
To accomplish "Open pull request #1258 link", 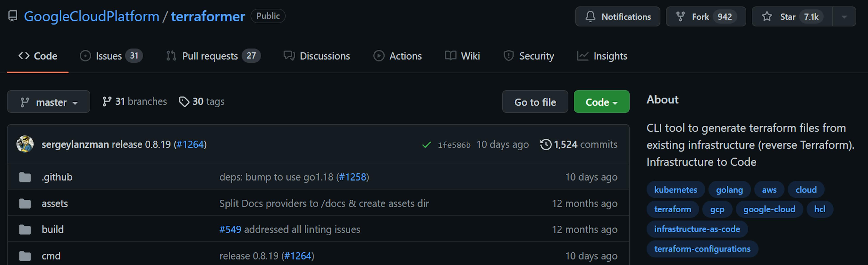I will click(x=352, y=177).
